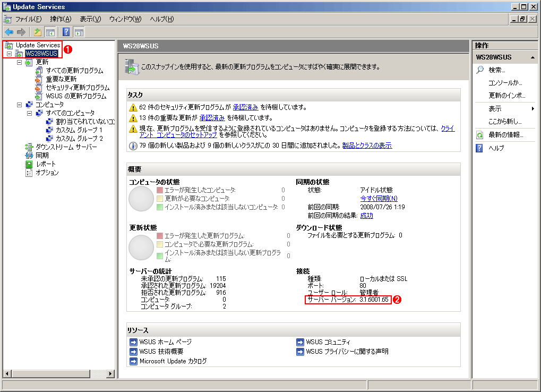Collapse the WS28WSUS actions section

pyautogui.click(x=533, y=57)
